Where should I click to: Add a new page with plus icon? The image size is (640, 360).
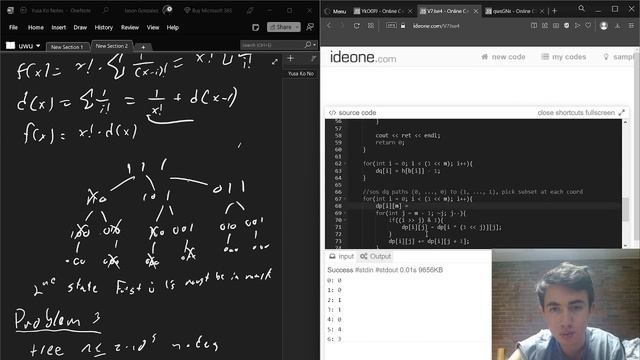[290, 59]
